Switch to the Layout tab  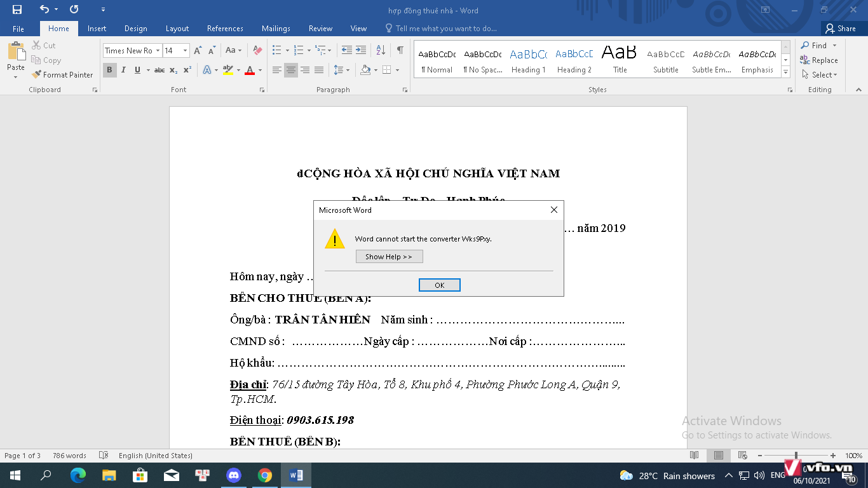(177, 29)
